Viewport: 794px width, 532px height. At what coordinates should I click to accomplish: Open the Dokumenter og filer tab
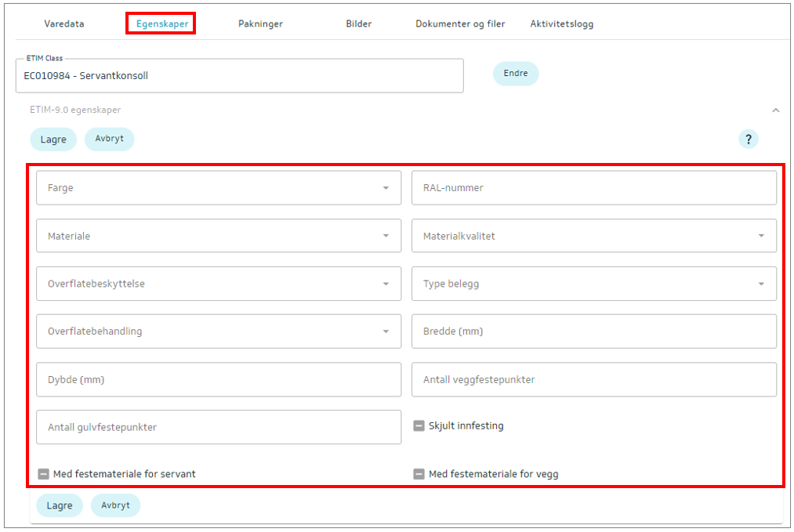click(460, 24)
